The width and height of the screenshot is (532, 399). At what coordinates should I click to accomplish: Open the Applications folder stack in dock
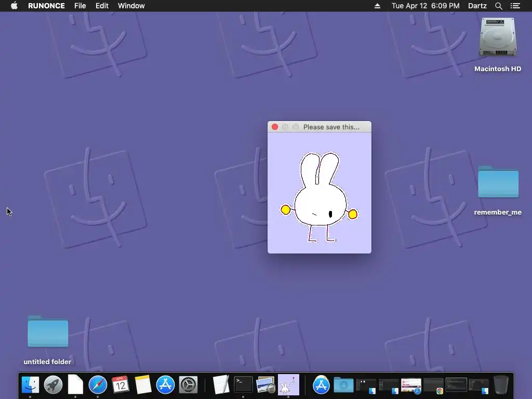click(321, 385)
